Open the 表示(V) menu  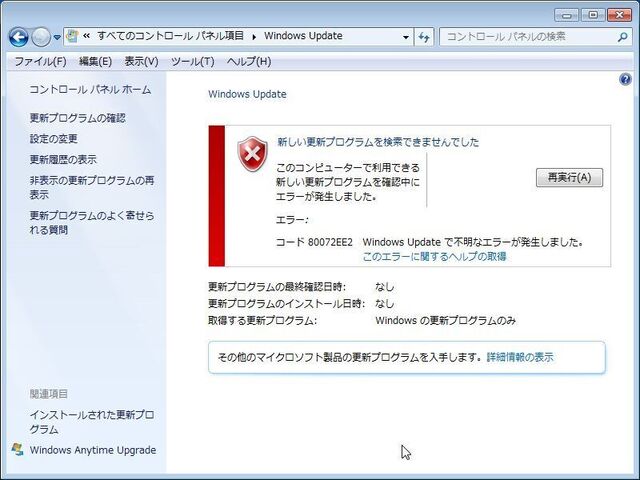(141, 62)
